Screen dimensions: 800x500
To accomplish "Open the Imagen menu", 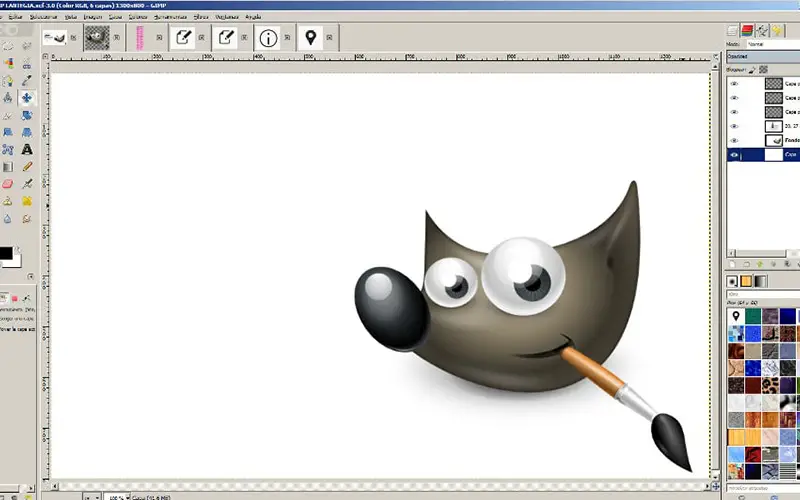I will point(93,17).
